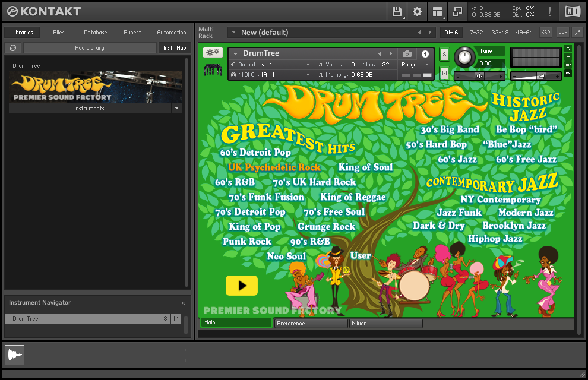Image resolution: width=588 pixels, height=380 pixels.
Task: Toggle the Instr Nav panel
Action: [175, 48]
